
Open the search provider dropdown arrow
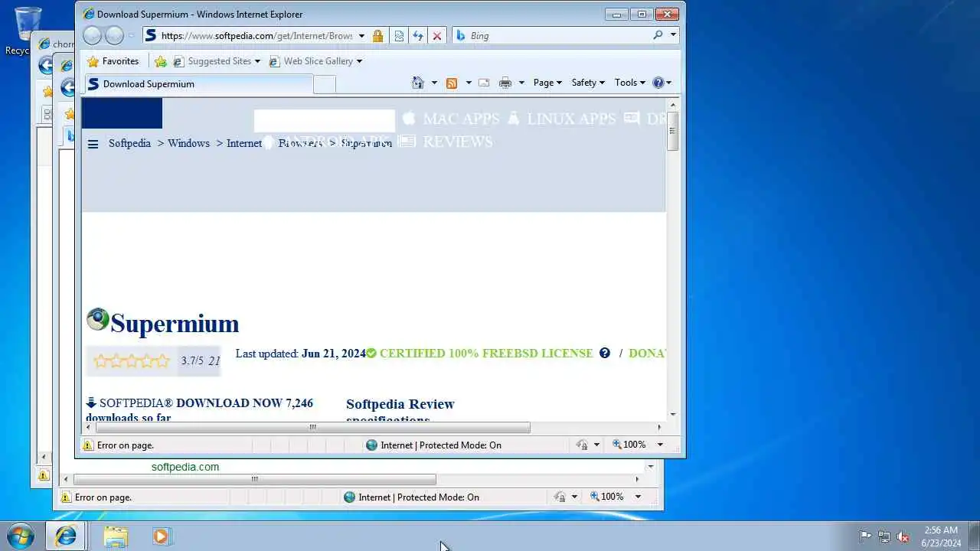coord(674,35)
